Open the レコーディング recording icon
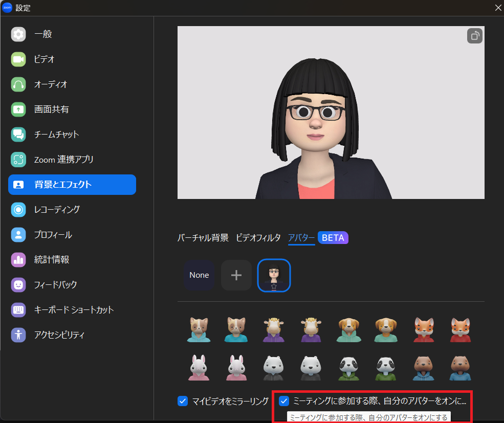This screenshot has height=423, width=504. [18, 210]
